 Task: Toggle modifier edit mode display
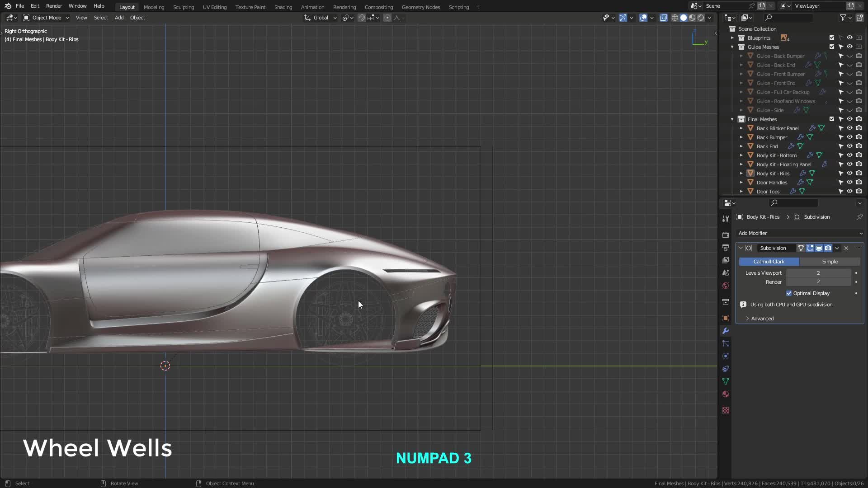(810, 248)
